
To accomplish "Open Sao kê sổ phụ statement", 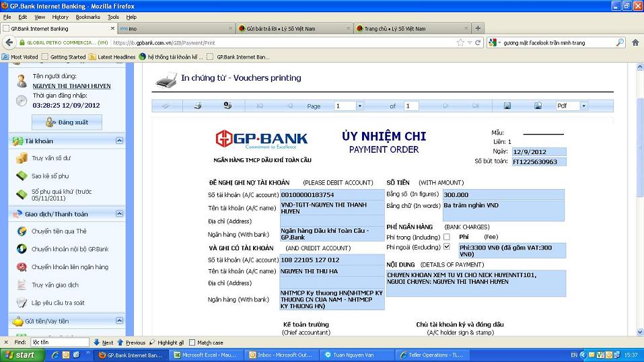I will tap(50, 176).
